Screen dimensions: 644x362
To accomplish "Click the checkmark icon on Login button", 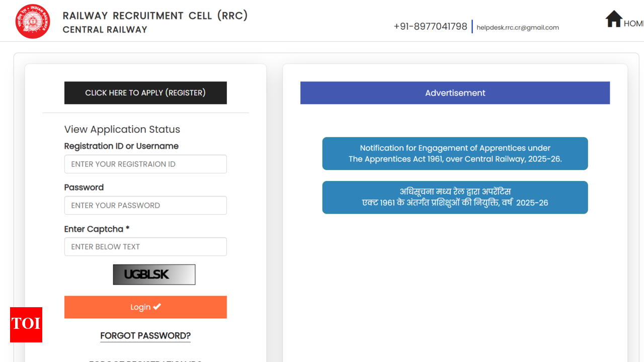I will pyautogui.click(x=157, y=307).
